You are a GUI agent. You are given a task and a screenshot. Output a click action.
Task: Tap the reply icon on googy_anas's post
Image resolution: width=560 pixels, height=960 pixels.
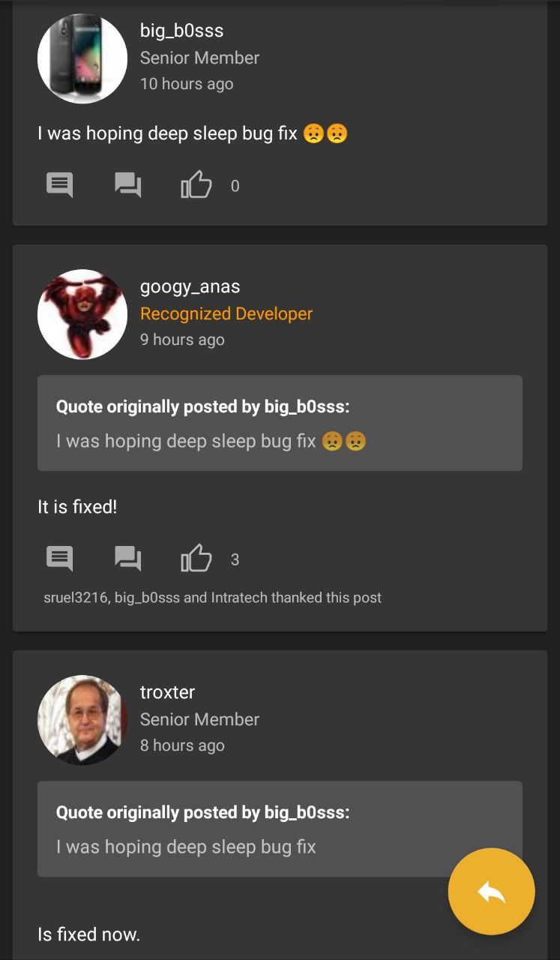coord(60,558)
